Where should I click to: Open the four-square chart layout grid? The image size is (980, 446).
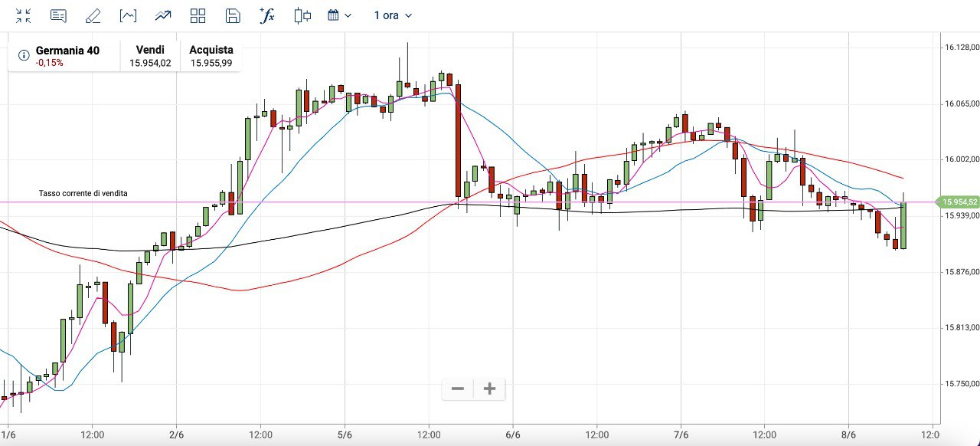pos(198,15)
